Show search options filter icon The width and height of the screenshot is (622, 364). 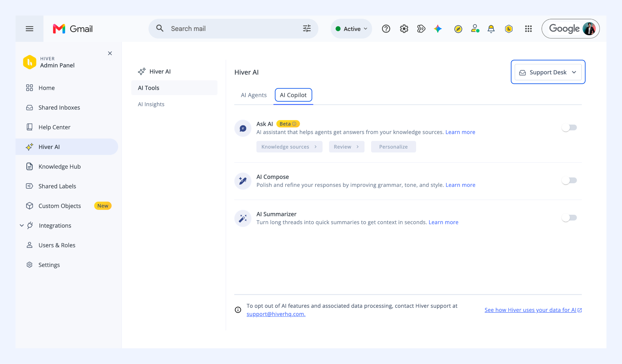307,29
